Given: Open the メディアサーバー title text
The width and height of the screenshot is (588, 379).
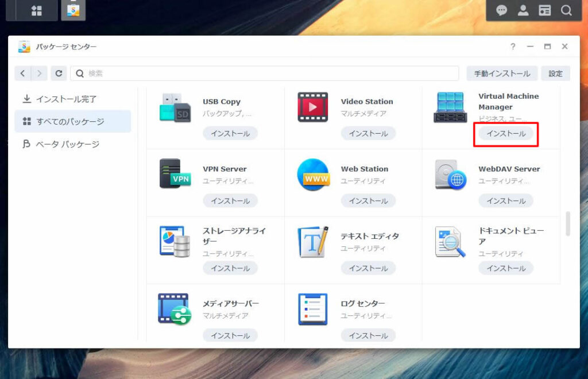Looking at the screenshot, I should coord(231,304).
